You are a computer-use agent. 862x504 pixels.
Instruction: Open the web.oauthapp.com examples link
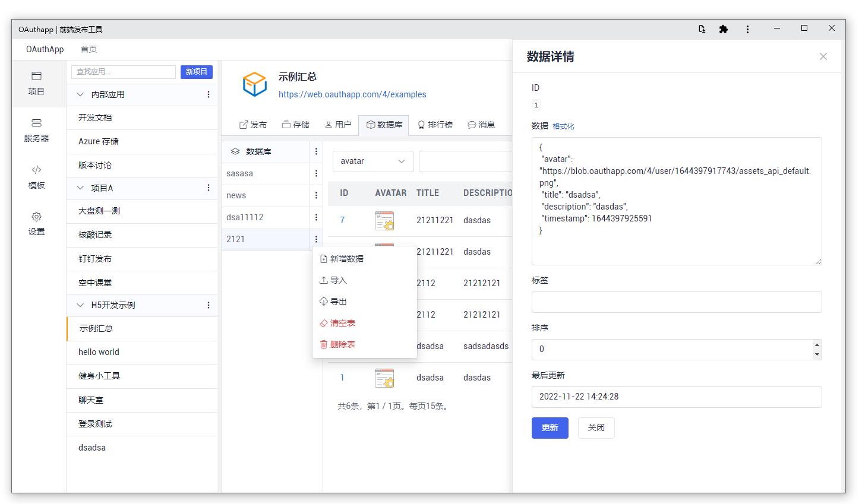click(352, 94)
